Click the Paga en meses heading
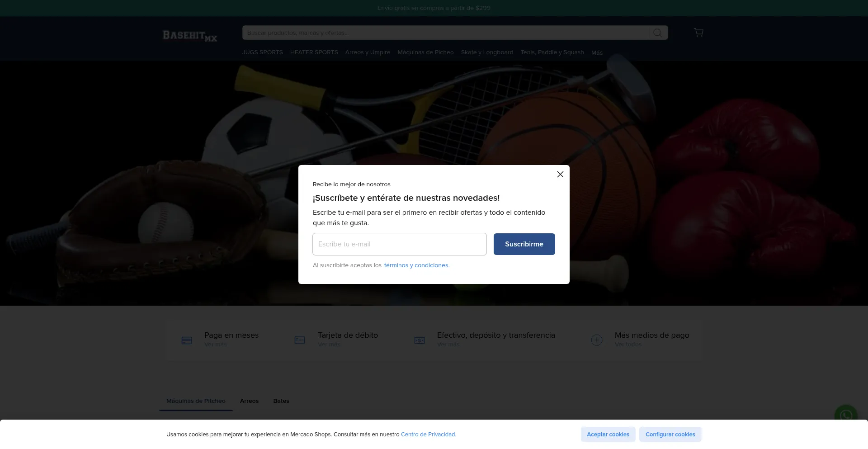This screenshot has height=449, width=868. click(x=231, y=335)
